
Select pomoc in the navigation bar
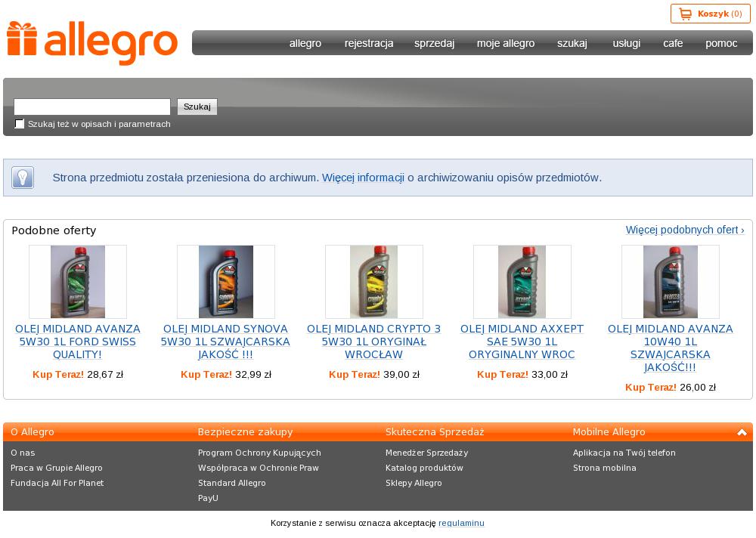coord(721,43)
